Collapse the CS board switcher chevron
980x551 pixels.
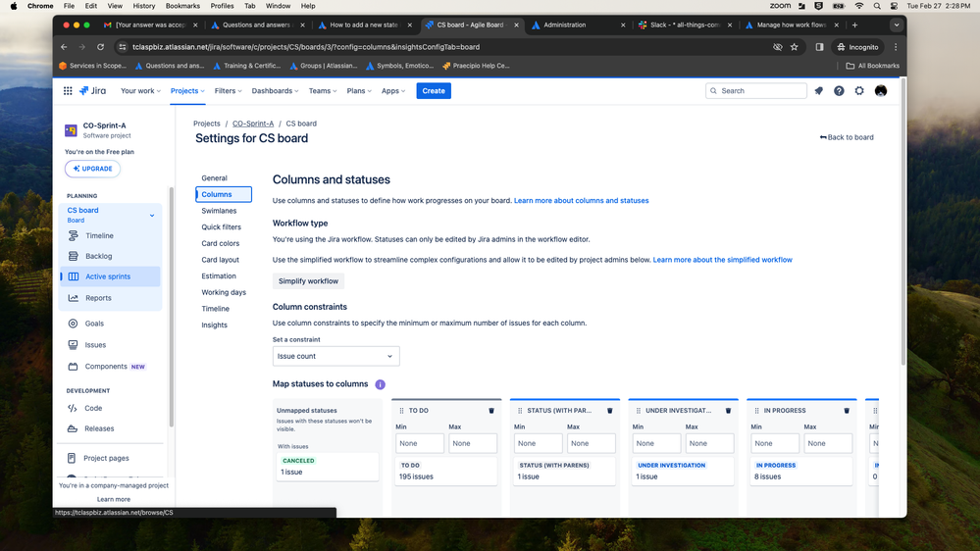[152, 216]
